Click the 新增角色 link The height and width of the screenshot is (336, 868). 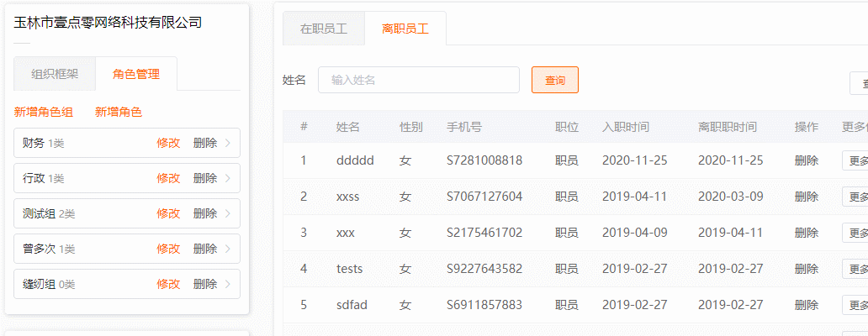point(119,113)
